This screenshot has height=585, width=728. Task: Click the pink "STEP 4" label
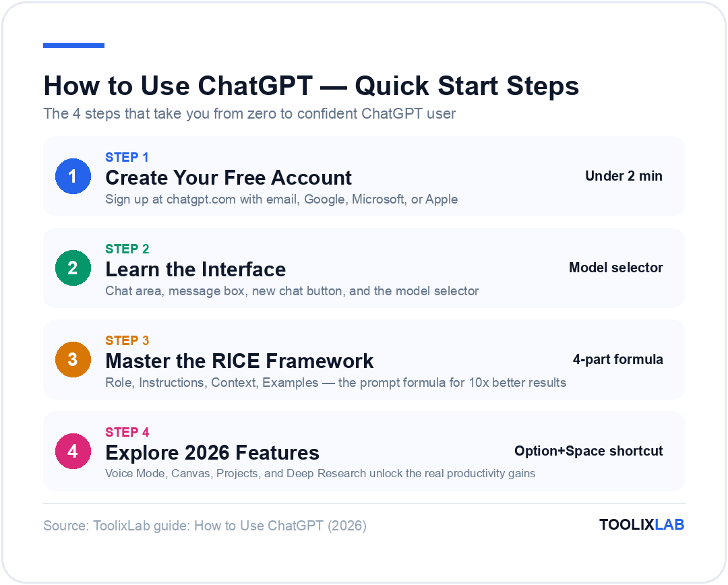127,432
